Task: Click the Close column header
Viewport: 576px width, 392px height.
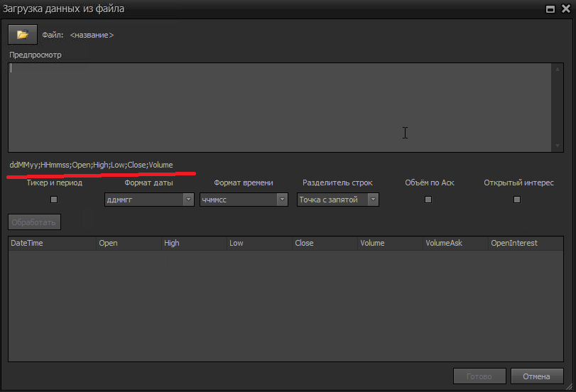Action: 324,243
